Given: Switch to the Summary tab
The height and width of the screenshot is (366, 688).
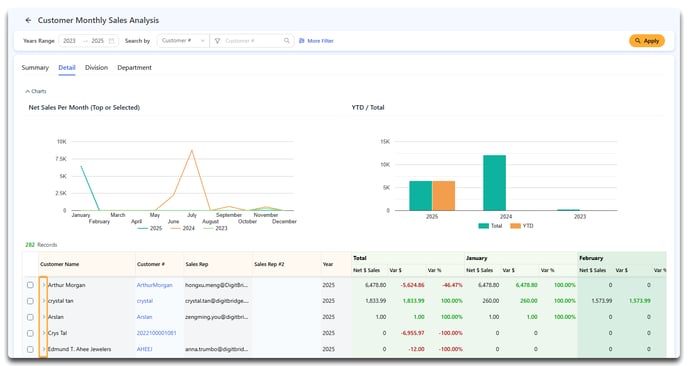Looking at the screenshot, I should [35, 68].
